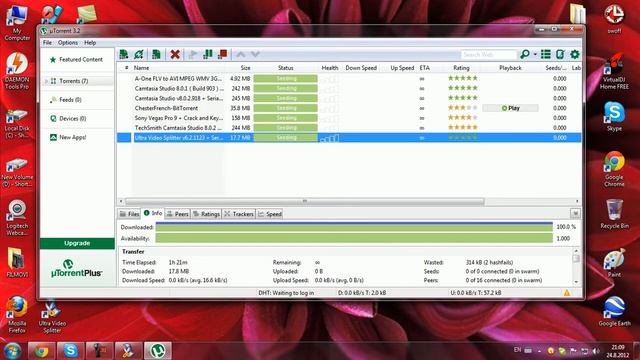Viewport: 640px width, 360px height.
Task: Select the TechSmith Camtasia Studio 8.0.2 torrent
Action: [x=349, y=128]
